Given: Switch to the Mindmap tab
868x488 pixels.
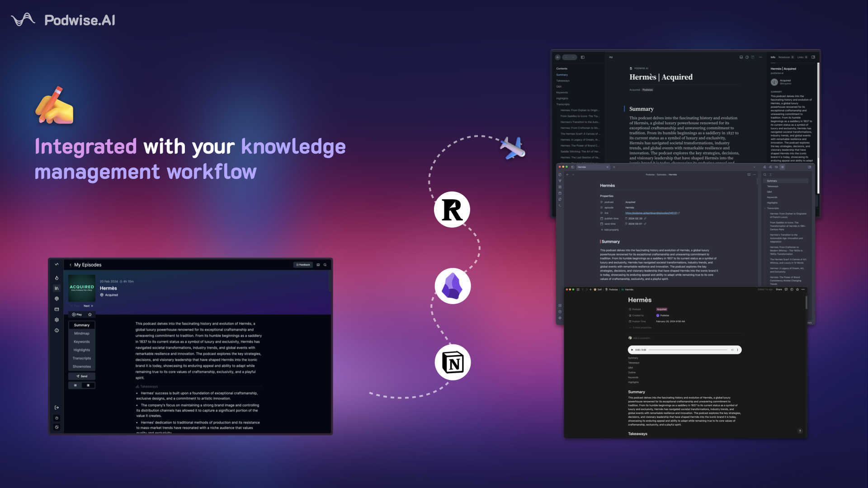Looking at the screenshot, I should [x=82, y=333].
